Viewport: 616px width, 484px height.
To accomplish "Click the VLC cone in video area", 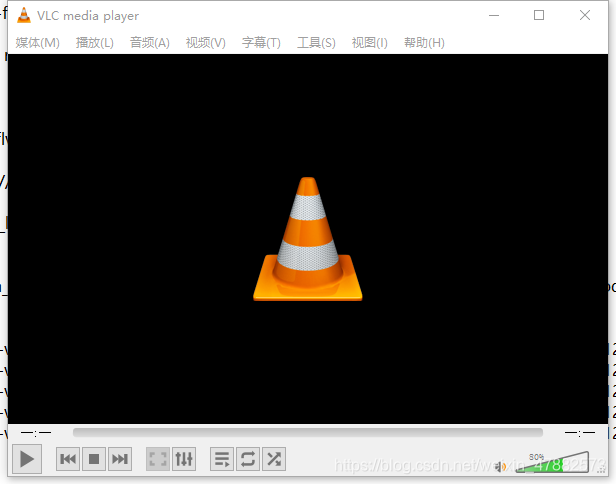I will coord(308,239).
